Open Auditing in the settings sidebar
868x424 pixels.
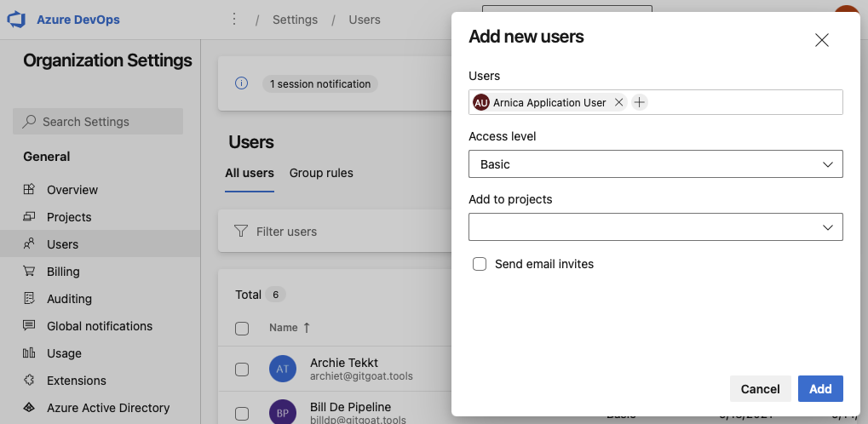[69, 299]
